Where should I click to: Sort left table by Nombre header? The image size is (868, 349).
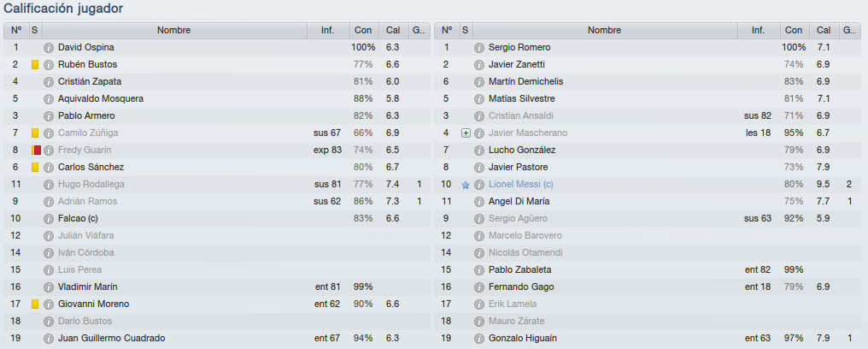(x=173, y=31)
